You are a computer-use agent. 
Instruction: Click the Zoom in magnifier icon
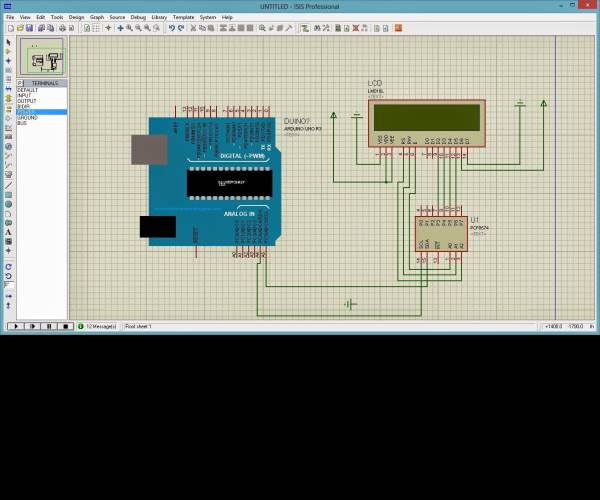[129, 28]
